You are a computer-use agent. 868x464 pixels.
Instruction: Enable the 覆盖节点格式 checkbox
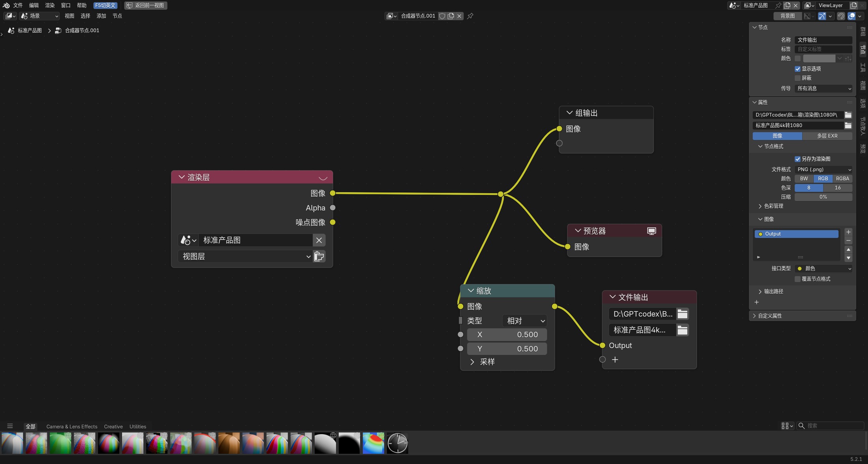[797, 279]
